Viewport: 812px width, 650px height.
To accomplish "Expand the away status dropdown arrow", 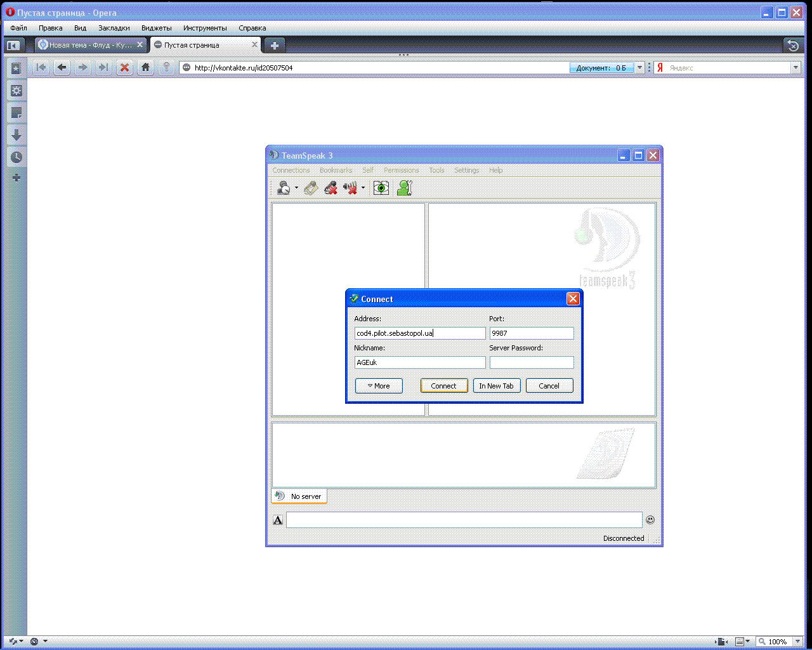I will point(296,188).
